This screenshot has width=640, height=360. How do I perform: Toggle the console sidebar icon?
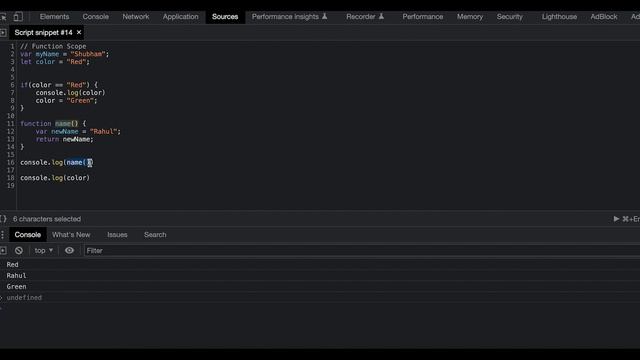3,250
